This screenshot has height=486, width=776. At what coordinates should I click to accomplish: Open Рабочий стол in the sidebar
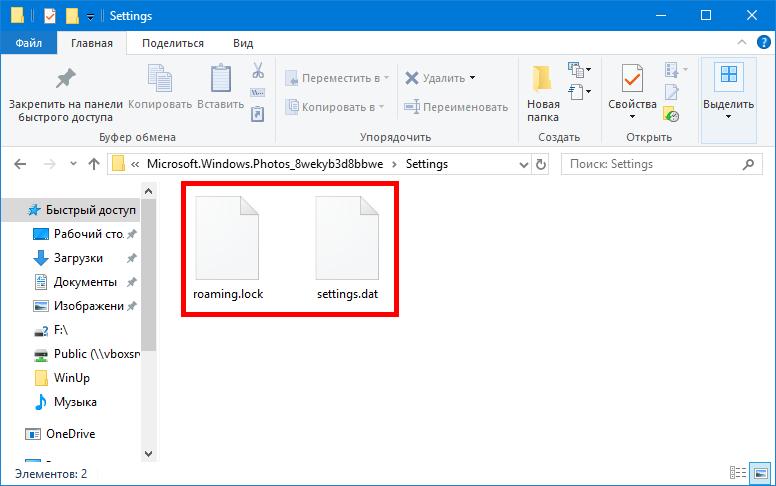84,234
